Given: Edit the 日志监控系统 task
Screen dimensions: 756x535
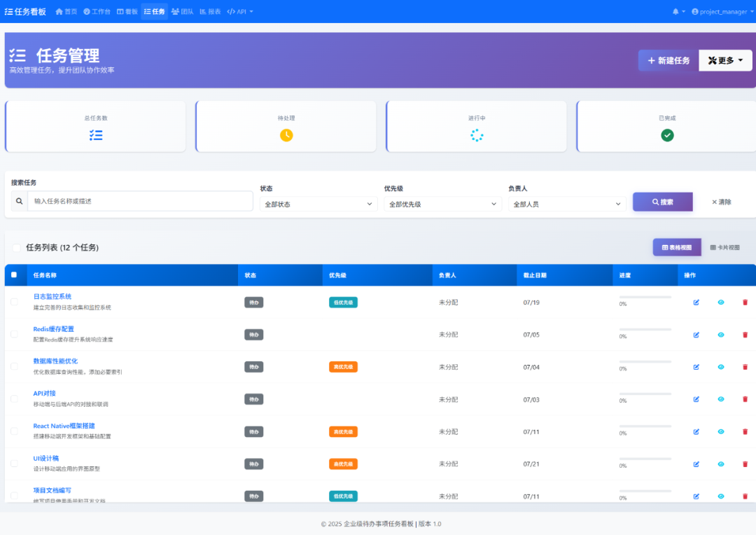Looking at the screenshot, I should tap(696, 303).
